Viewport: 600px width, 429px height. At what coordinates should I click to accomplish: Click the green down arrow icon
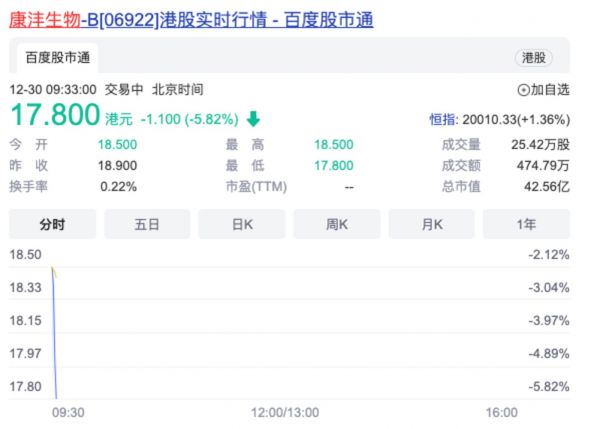[x=253, y=118]
